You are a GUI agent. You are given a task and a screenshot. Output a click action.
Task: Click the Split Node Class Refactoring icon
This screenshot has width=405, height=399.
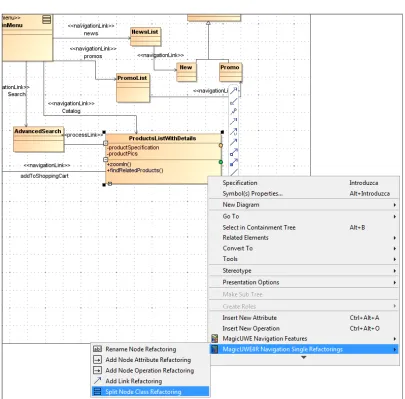tap(97, 392)
